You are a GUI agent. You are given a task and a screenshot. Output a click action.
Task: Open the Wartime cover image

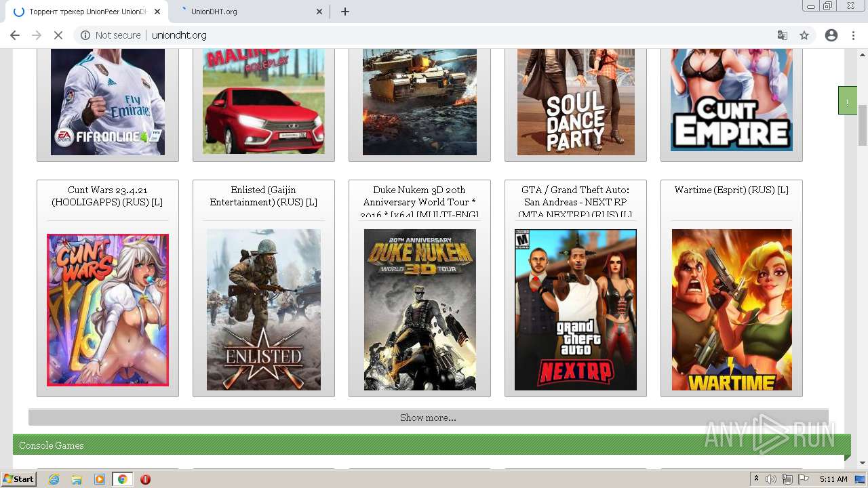(732, 310)
